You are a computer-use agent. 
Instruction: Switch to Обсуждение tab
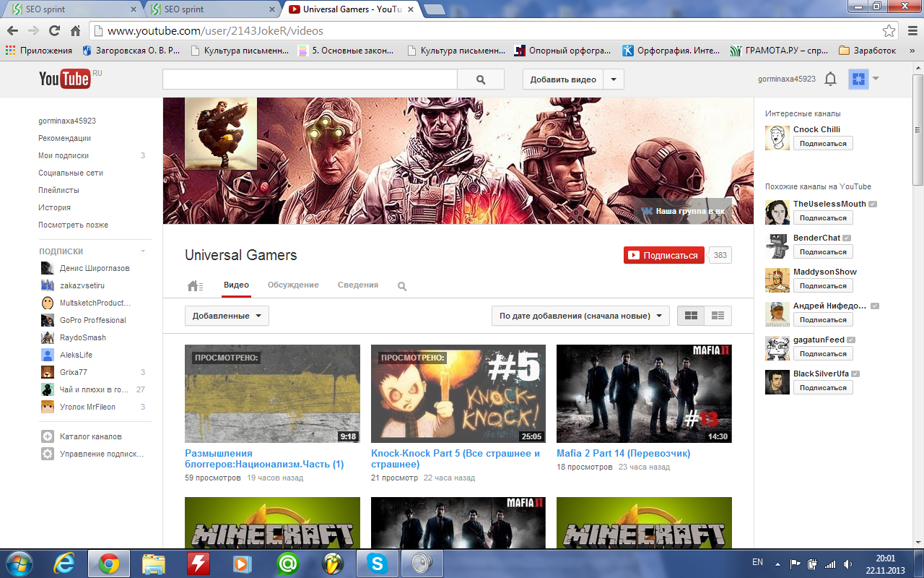click(293, 285)
